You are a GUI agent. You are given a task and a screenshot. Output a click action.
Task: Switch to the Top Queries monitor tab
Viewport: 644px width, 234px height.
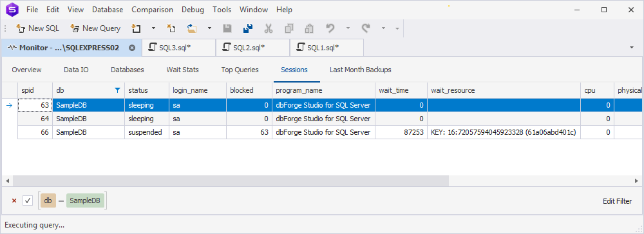pyautogui.click(x=240, y=70)
